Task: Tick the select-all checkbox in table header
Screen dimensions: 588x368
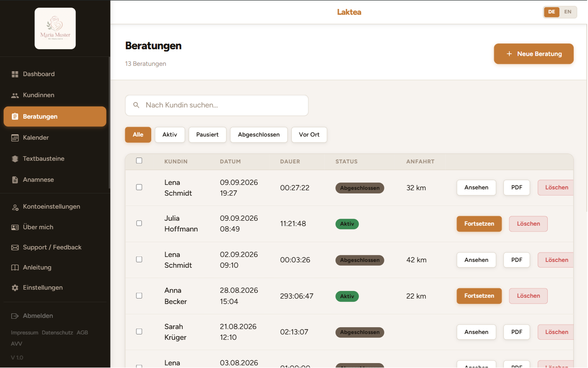Action: point(139,161)
